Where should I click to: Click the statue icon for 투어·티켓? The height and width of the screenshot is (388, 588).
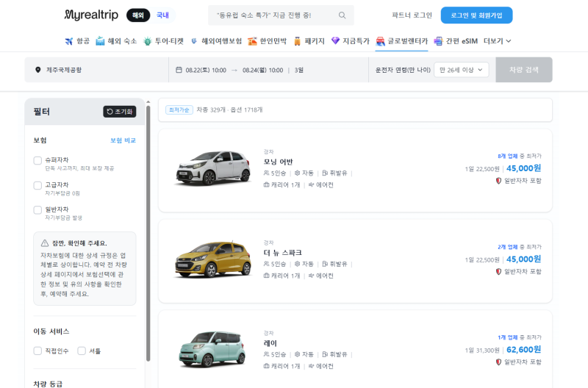(x=148, y=41)
